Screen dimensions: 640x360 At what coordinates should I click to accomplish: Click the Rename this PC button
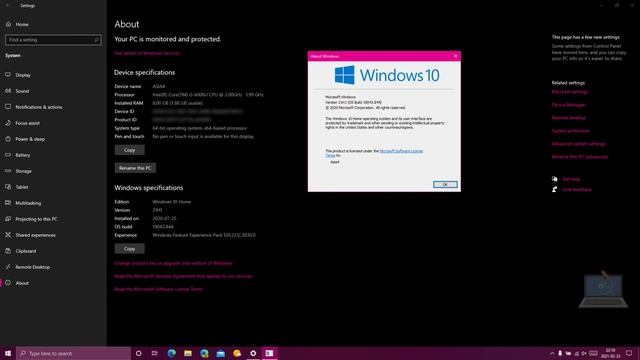click(135, 168)
